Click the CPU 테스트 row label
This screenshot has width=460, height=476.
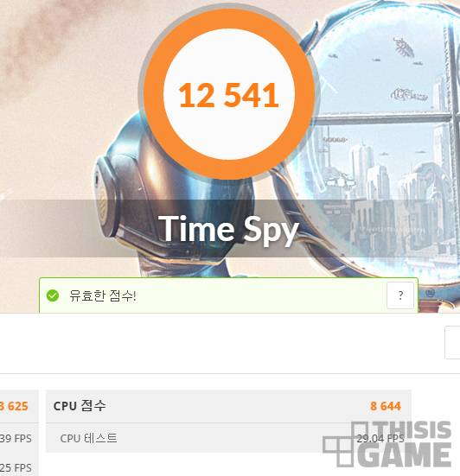88,438
